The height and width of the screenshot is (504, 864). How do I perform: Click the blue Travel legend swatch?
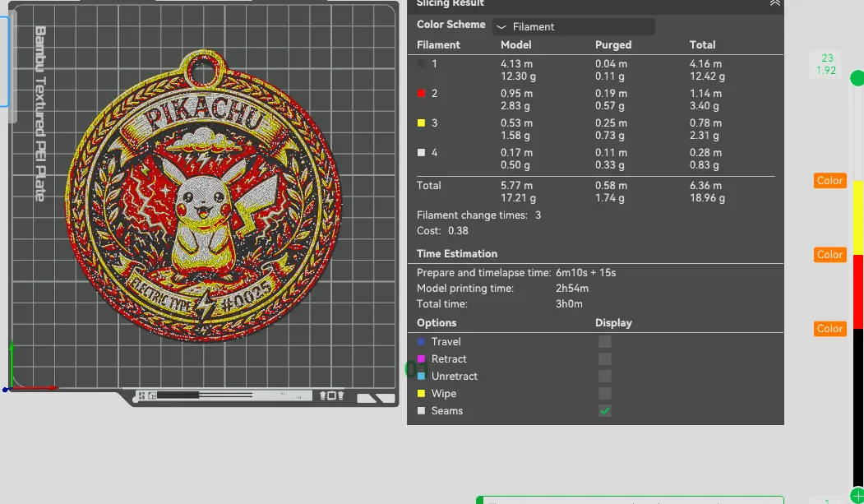[x=421, y=341]
